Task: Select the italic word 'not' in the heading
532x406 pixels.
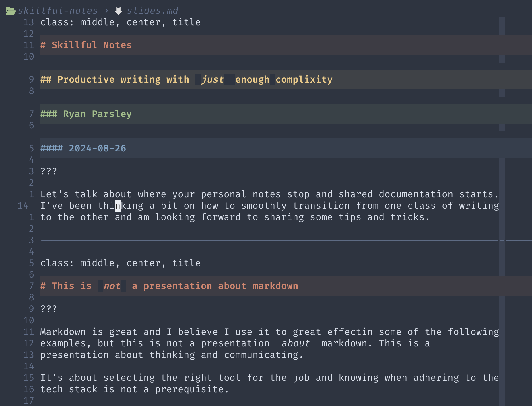Action: coord(112,286)
